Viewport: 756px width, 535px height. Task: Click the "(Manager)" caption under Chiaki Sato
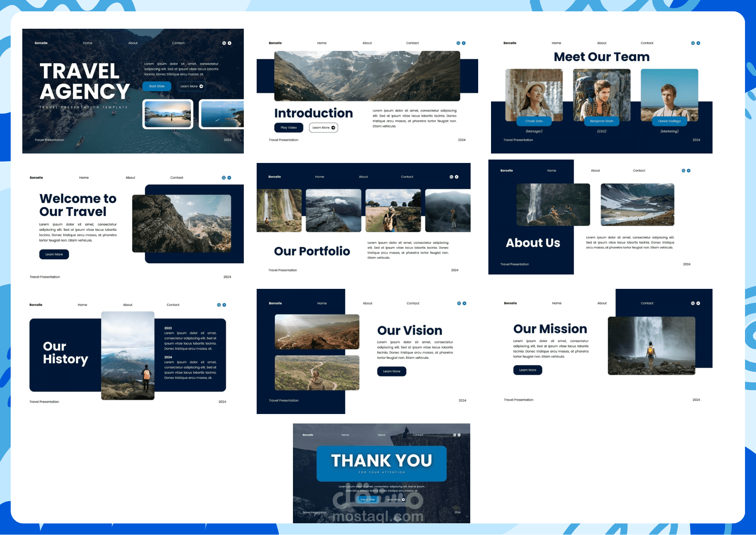(534, 131)
